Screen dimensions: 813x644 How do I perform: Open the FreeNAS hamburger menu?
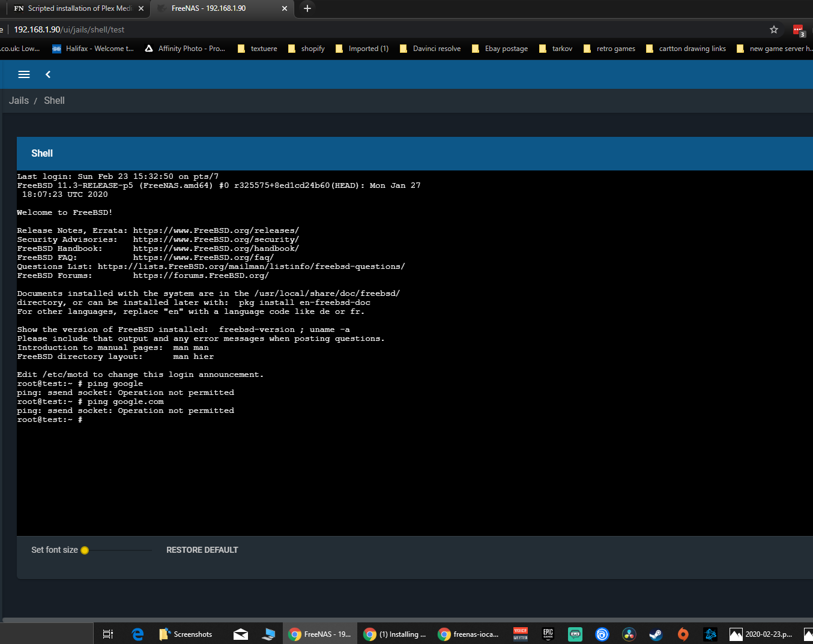(x=24, y=74)
